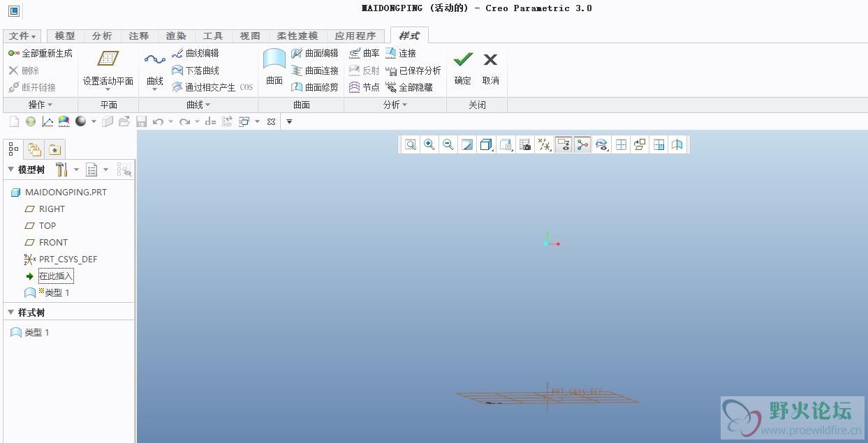This screenshot has width=868, height=443.
Task: Click the Zoom In magnifier
Action: click(429, 144)
